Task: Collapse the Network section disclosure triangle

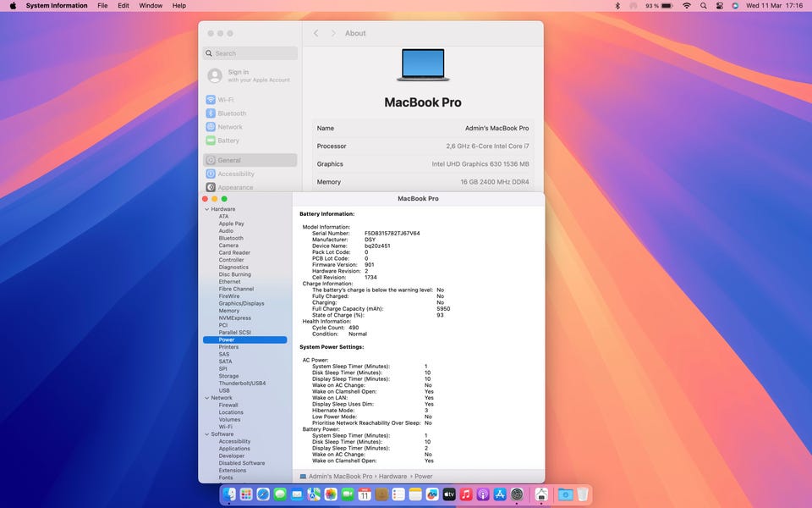Action: [206, 398]
